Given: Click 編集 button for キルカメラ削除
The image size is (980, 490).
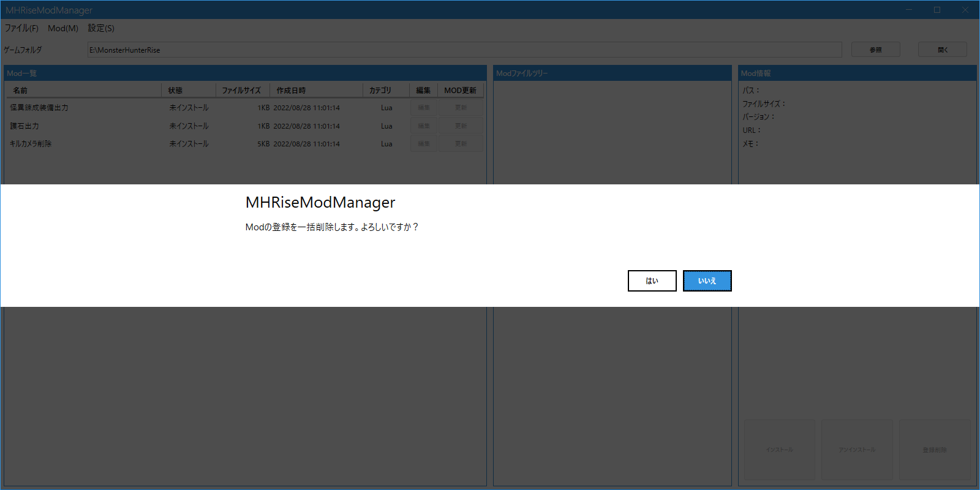Looking at the screenshot, I should click(x=424, y=143).
